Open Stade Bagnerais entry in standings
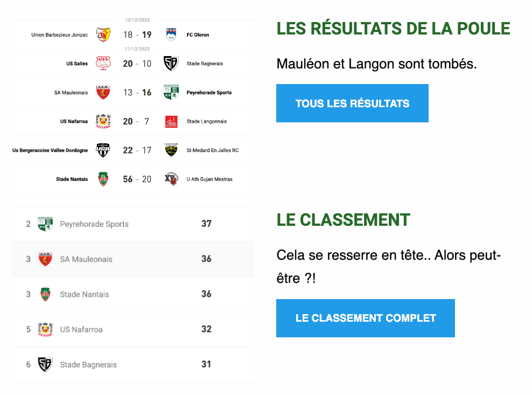This screenshot has height=395, width=532. (x=133, y=365)
